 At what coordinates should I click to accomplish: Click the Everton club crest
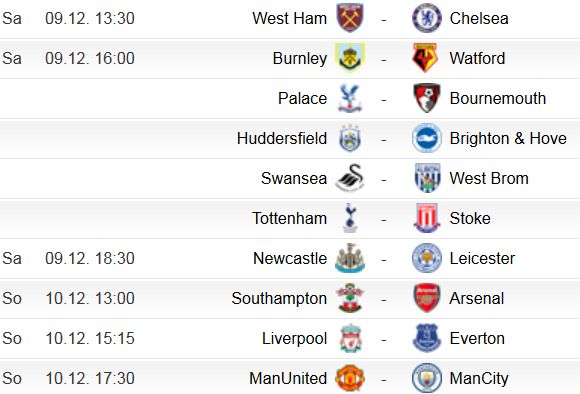click(x=427, y=338)
